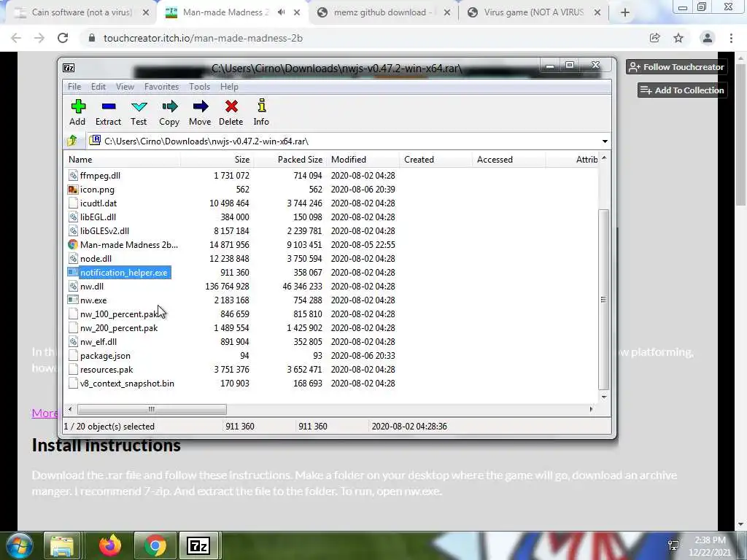Click the Man-made Madness 2b Chrome-style icon

(73, 244)
